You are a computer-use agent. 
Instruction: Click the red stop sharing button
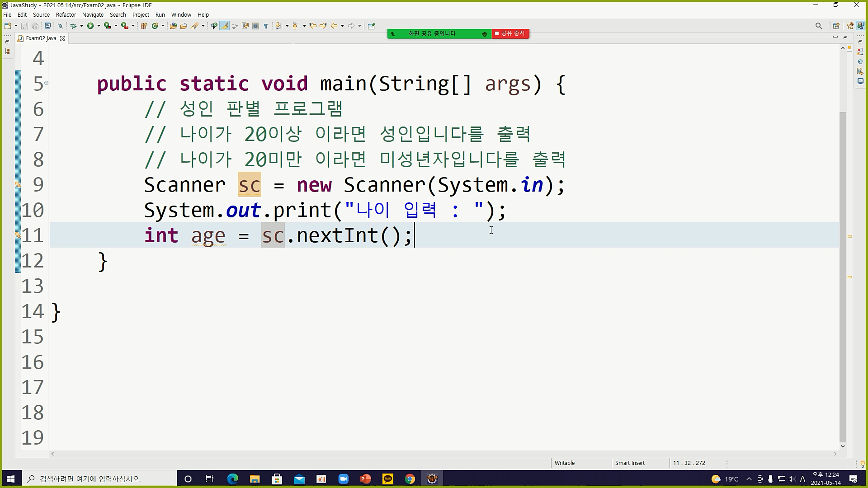pyautogui.click(x=510, y=33)
